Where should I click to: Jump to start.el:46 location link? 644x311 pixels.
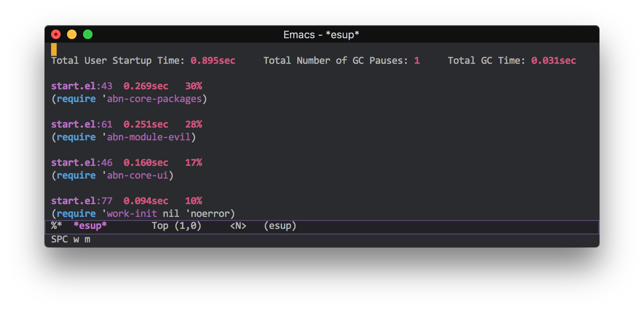[x=81, y=163]
